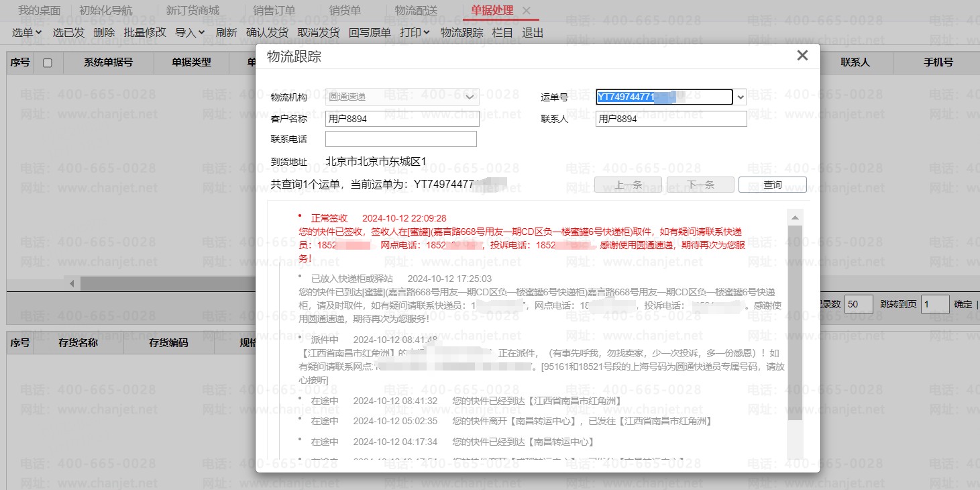Tick the select-all checkbox in header

pyautogui.click(x=47, y=63)
